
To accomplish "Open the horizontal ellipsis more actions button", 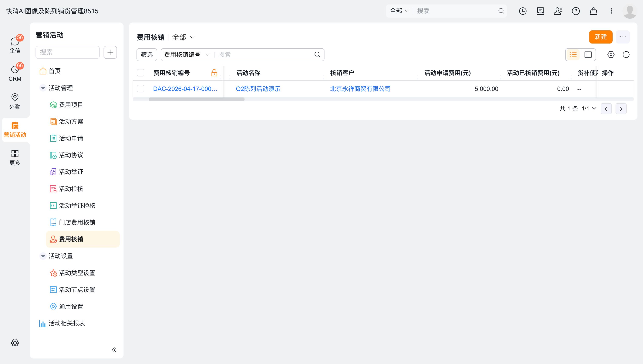I will [x=623, y=37].
